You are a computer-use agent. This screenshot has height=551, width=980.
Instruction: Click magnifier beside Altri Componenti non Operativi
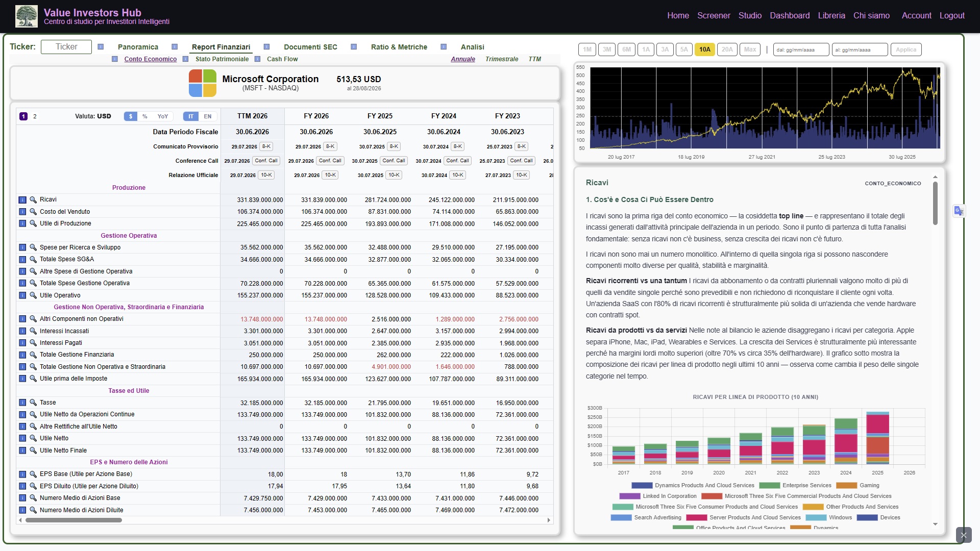tap(33, 319)
